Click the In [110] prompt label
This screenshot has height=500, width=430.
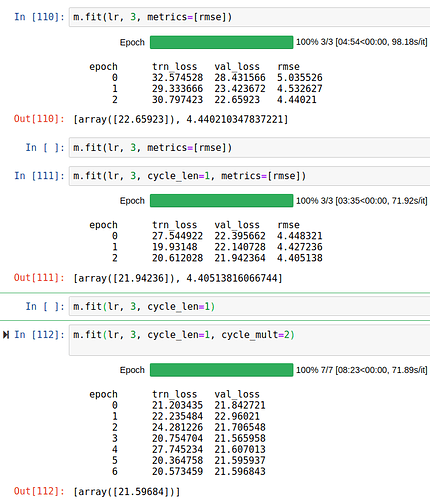(39, 17)
